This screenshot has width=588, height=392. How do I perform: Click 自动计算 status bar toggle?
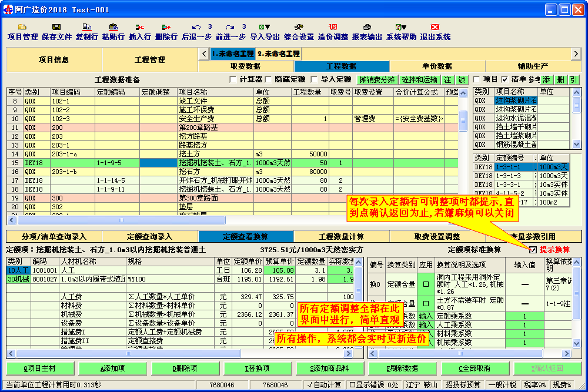pyautogui.click(x=324, y=385)
